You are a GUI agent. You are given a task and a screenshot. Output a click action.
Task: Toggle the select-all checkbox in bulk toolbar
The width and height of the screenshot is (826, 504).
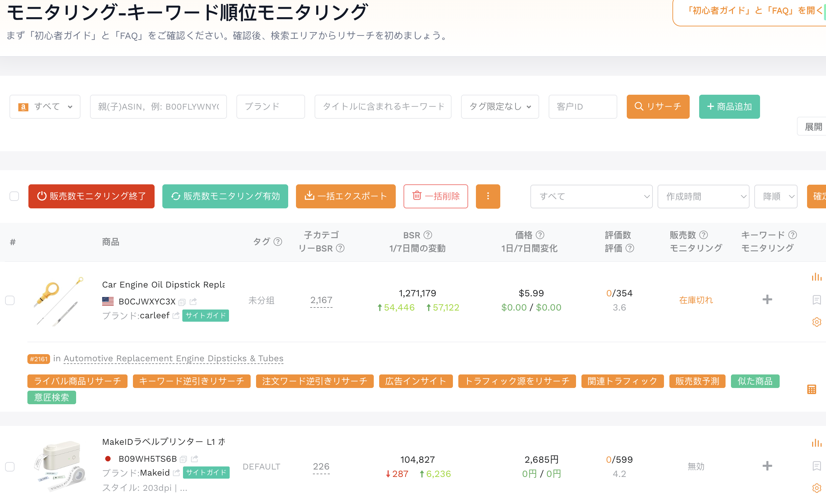click(14, 196)
